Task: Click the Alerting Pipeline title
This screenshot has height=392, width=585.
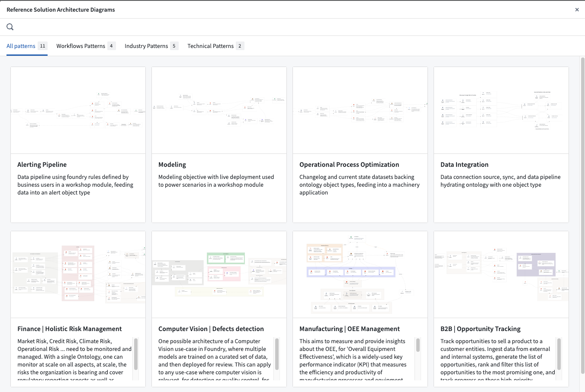Action: point(42,165)
